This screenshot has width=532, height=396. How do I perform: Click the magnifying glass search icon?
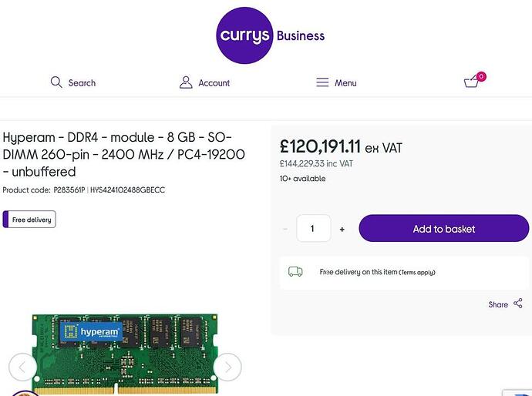pos(56,82)
